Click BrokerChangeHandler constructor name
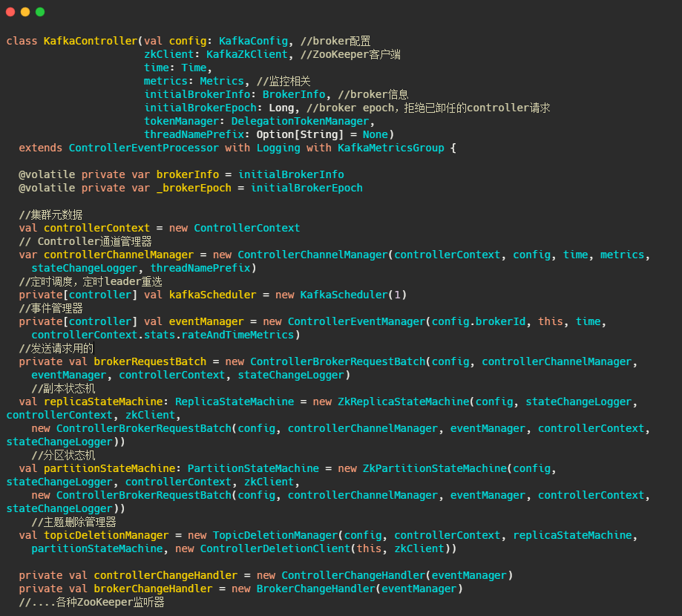The width and height of the screenshot is (682, 616). pos(316,589)
